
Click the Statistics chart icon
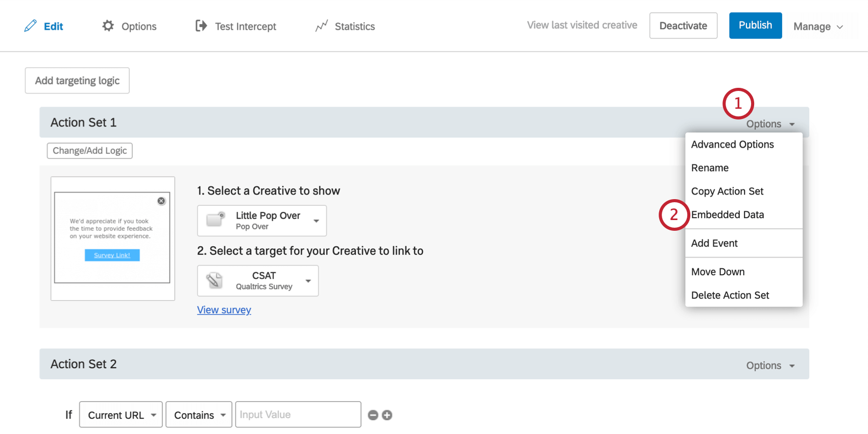[x=322, y=26]
